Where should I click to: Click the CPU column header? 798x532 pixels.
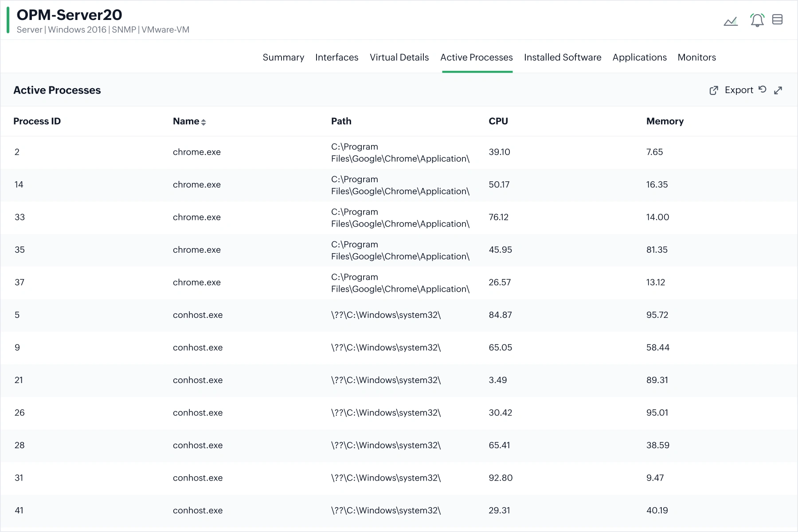(498, 121)
